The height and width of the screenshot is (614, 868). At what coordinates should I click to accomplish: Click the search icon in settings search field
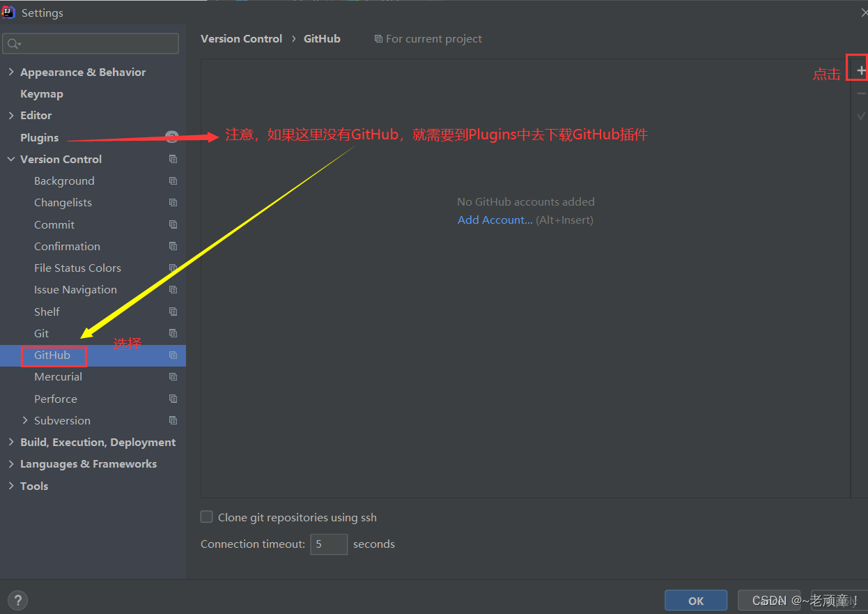click(x=13, y=44)
